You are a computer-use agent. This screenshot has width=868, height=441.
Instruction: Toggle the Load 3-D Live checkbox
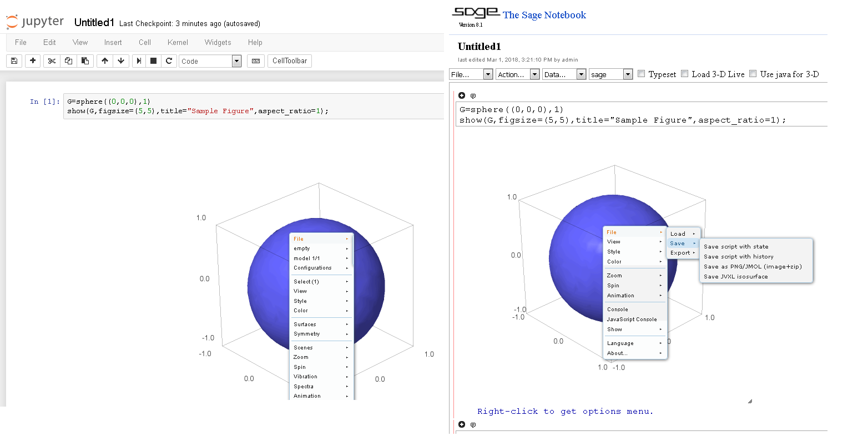click(685, 74)
